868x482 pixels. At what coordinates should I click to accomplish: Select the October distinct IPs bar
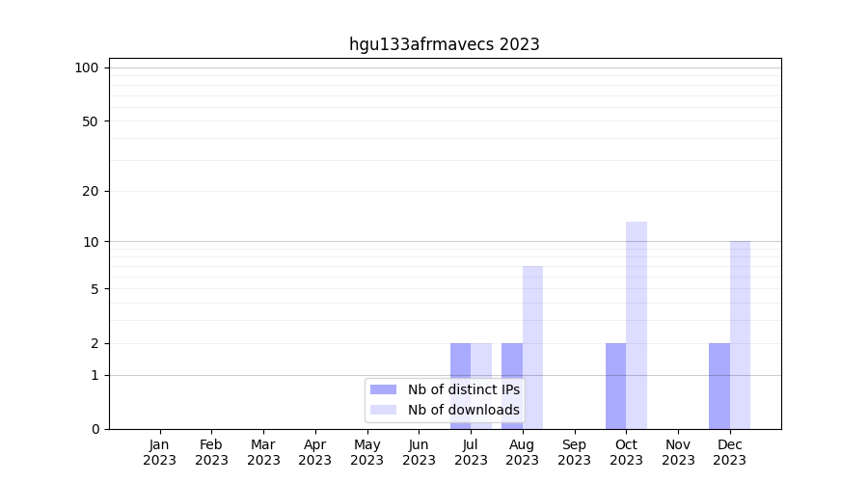coord(615,386)
